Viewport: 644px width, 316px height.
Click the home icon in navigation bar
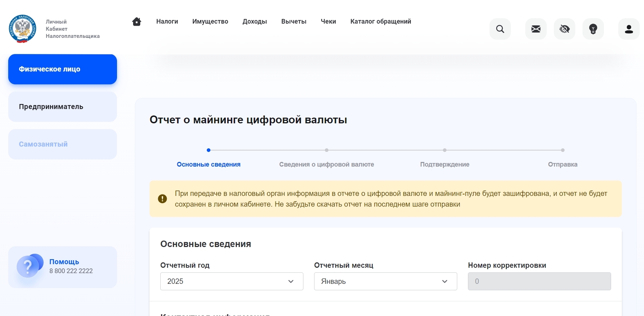point(137,22)
